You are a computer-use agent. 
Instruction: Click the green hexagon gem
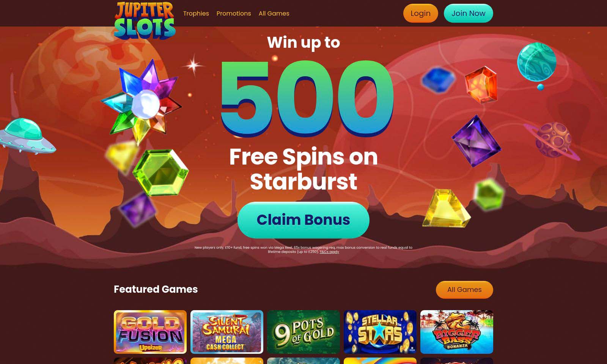click(161, 172)
